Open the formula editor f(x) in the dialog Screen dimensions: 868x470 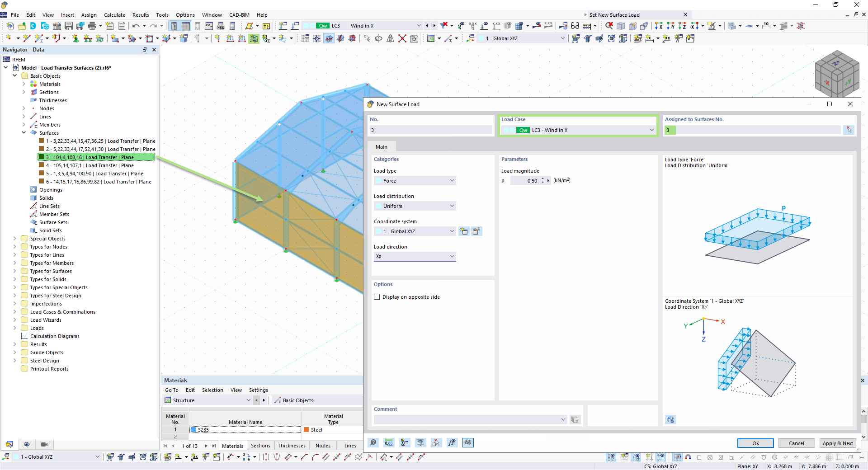(x=452, y=443)
